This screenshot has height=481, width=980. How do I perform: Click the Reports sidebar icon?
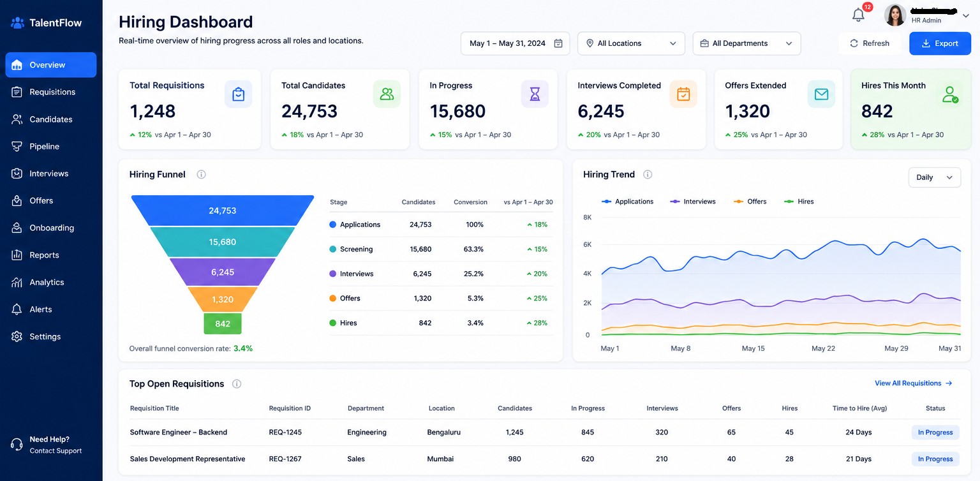tap(17, 255)
